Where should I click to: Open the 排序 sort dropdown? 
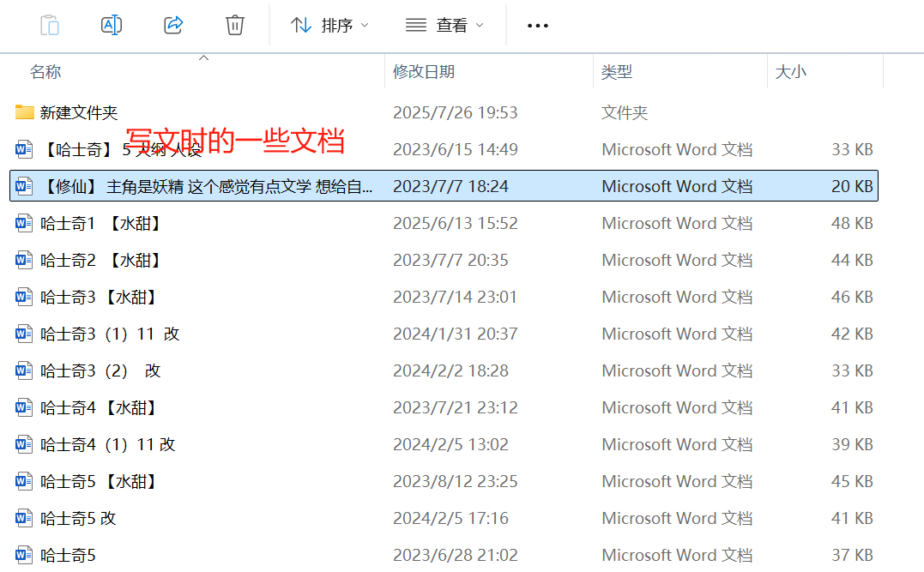(x=329, y=26)
